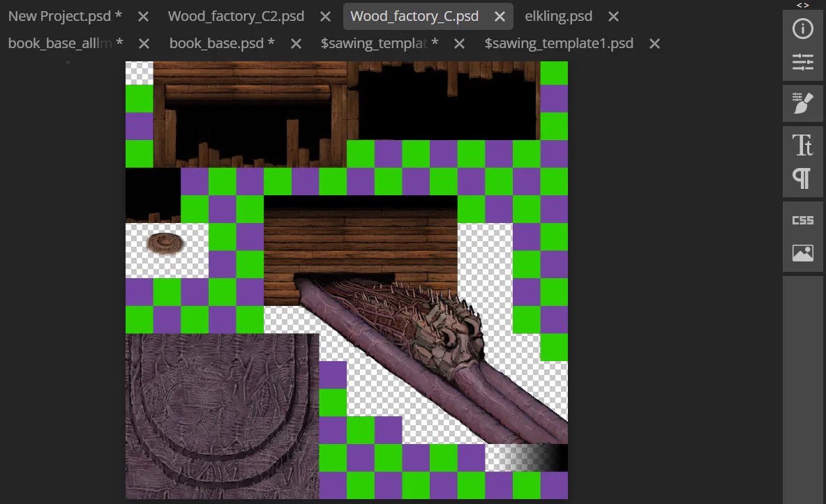Open the CSS panel icon

802,220
